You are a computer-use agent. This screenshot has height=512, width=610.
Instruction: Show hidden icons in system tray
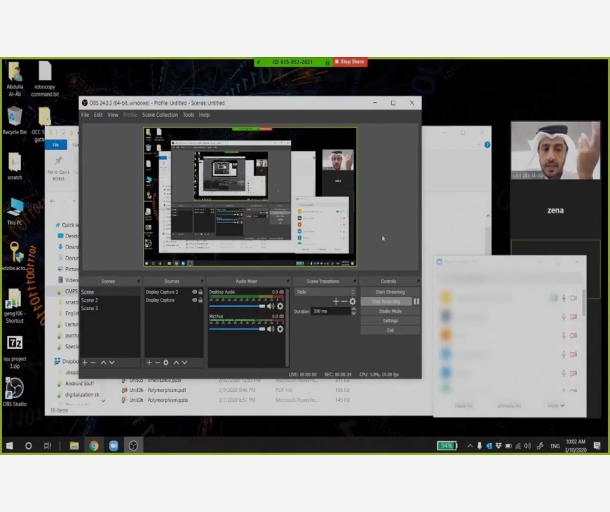(x=468, y=445)
